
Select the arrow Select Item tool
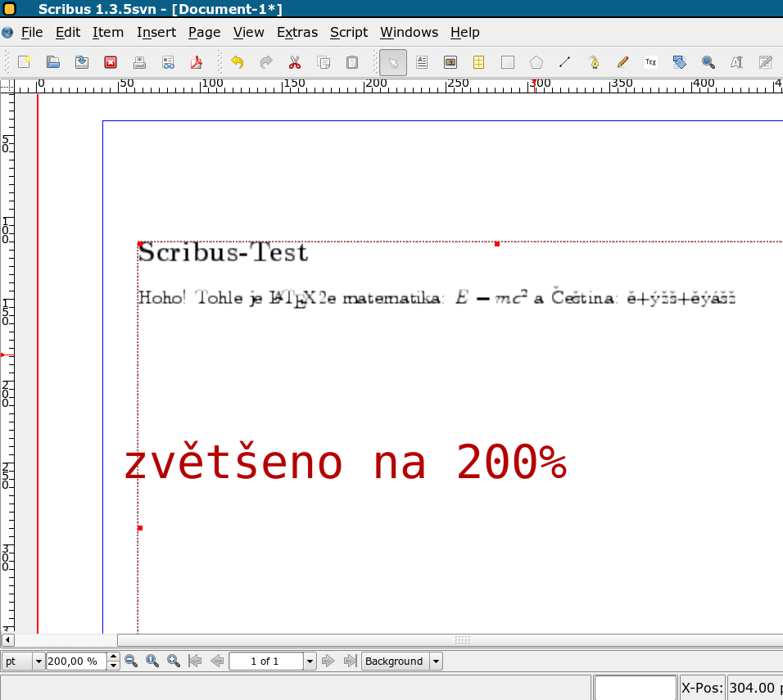coord(393,62)
